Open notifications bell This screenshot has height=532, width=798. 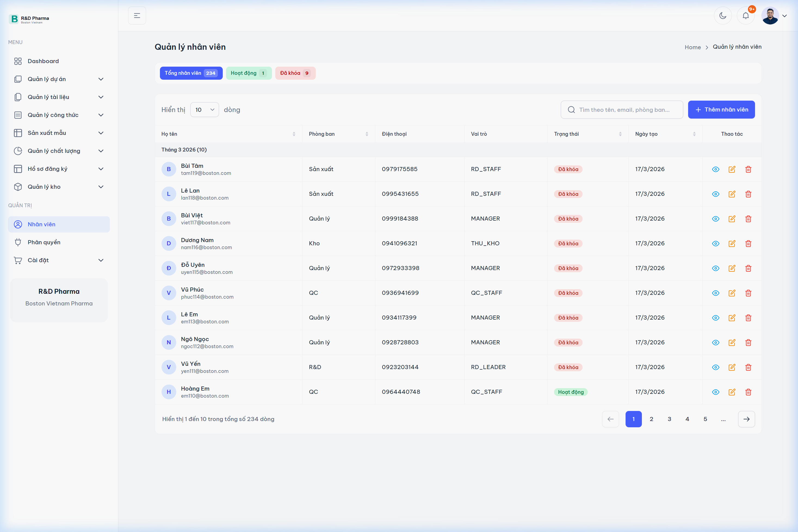[746, 15]
